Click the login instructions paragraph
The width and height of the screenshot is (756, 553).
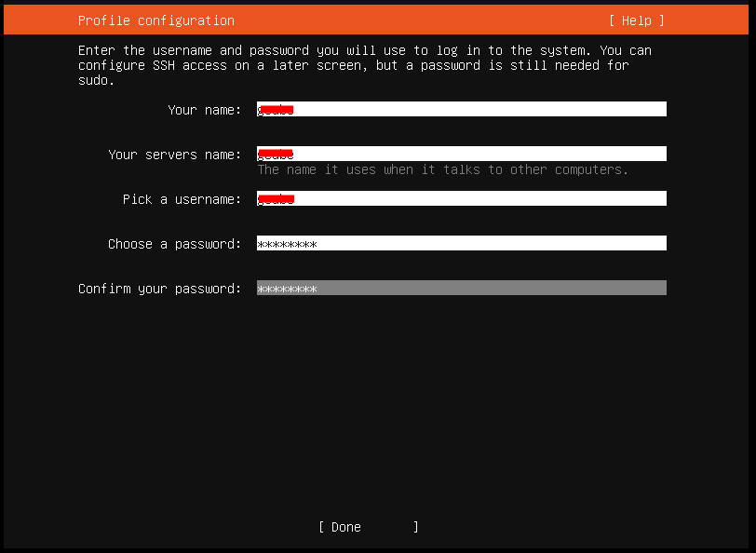(364, 65)
